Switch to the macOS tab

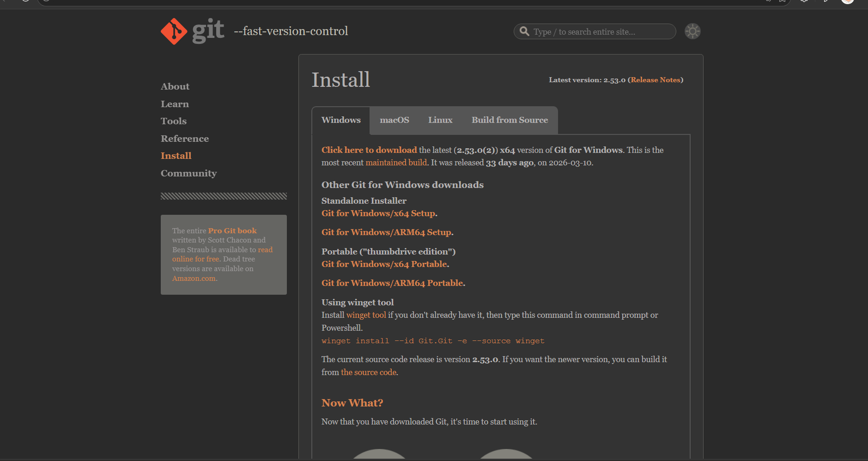tap(394, 120)
